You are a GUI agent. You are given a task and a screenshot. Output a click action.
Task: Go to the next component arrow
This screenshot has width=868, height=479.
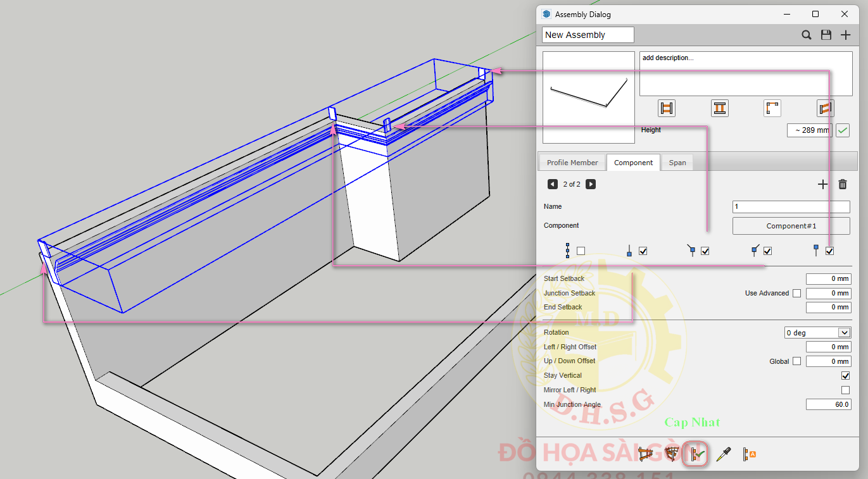click(x=591, y=184)
